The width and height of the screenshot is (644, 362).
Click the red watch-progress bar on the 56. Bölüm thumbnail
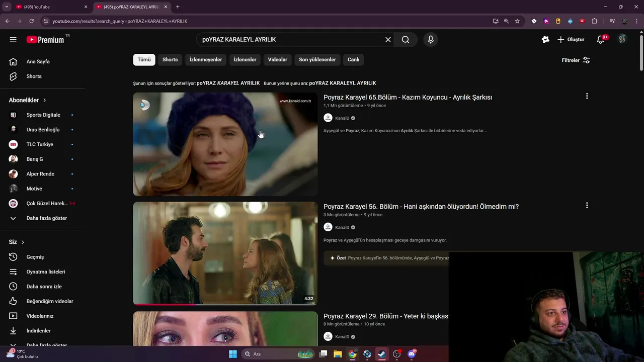tap(164, 304)
